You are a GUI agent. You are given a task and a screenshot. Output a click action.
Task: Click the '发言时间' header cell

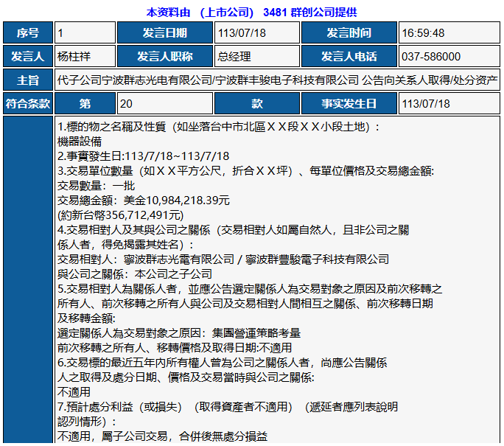[349, 32]
